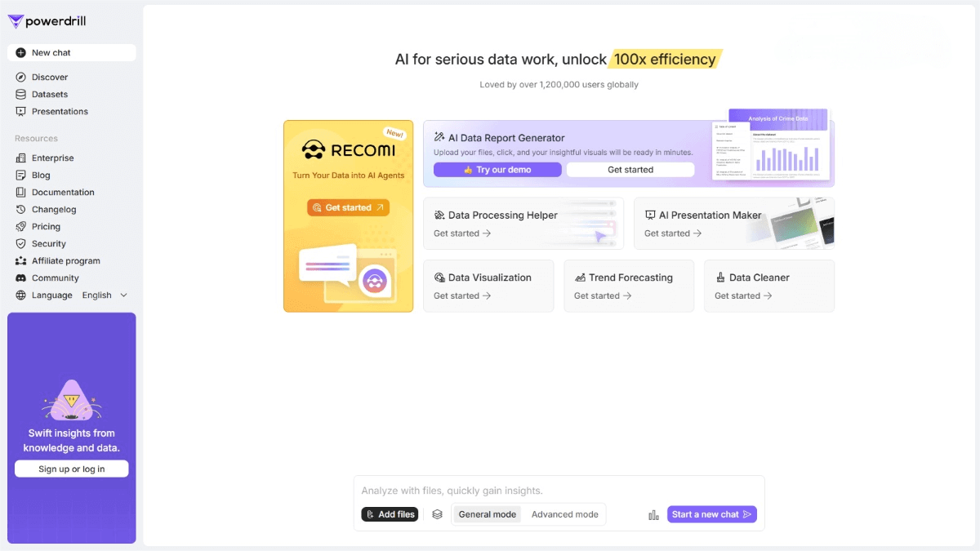Click the RECOMI Get started button
Screen dimensions: 980x551
coord(348,207)
